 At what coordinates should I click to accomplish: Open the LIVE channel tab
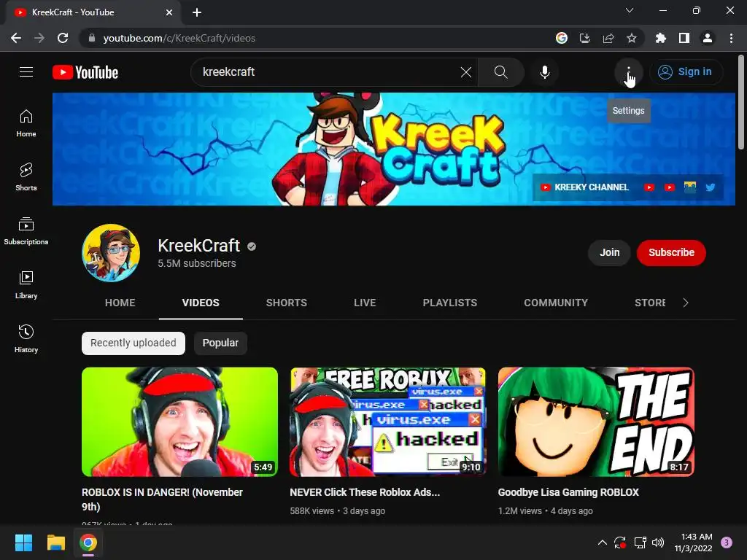click(365, 303)
